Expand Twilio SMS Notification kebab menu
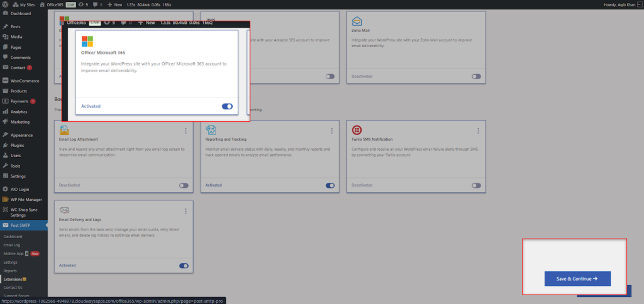Screen dimensions: 644x304 click(477, 131)
